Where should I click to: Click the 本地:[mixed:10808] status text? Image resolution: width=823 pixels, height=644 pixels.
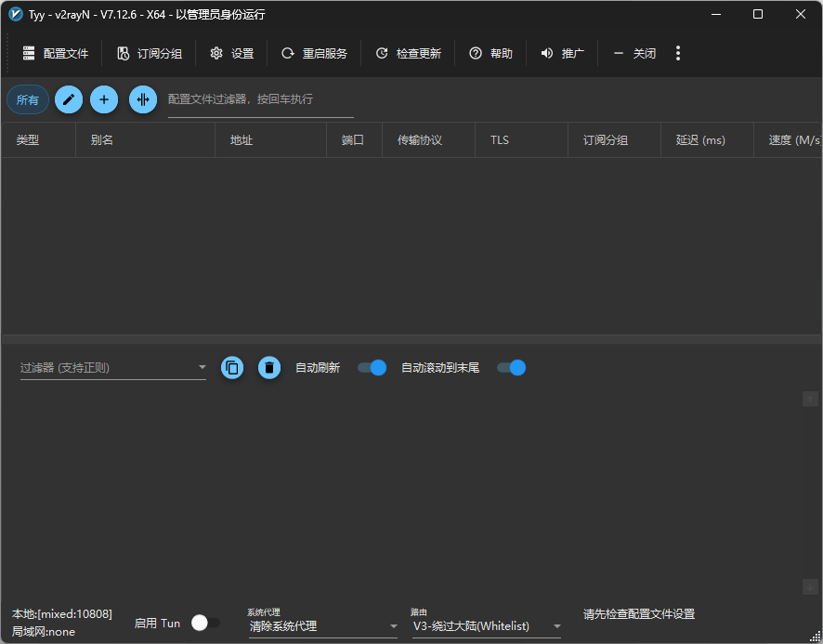tap(62, 614)
